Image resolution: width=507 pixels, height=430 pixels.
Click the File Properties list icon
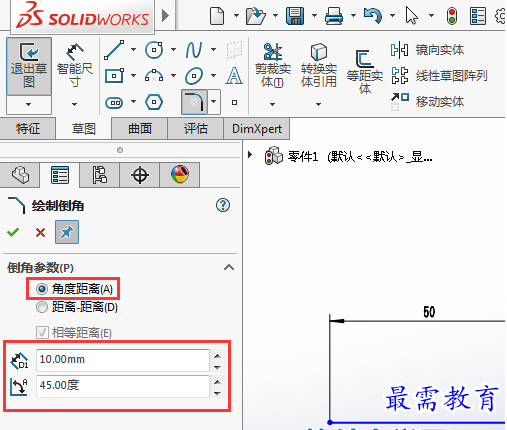478,16
